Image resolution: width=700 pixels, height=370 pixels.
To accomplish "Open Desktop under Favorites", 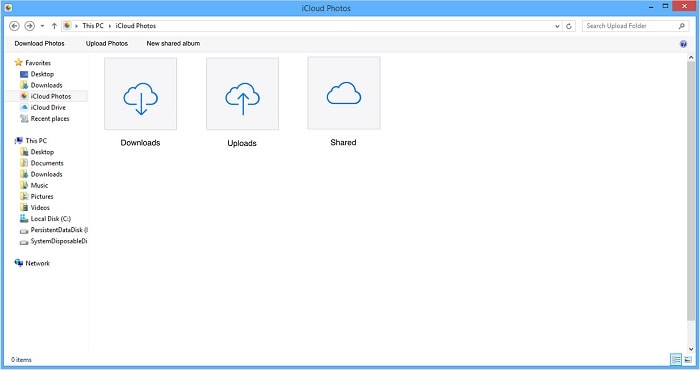I will pos(42,74).
